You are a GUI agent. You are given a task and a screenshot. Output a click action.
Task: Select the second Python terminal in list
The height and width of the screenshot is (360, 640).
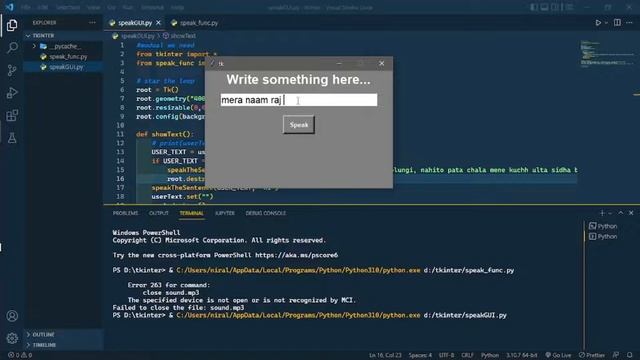[603, 237]
